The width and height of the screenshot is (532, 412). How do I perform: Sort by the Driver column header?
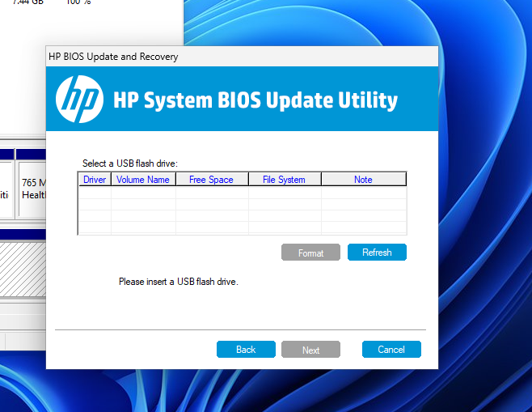pos(95,180)
